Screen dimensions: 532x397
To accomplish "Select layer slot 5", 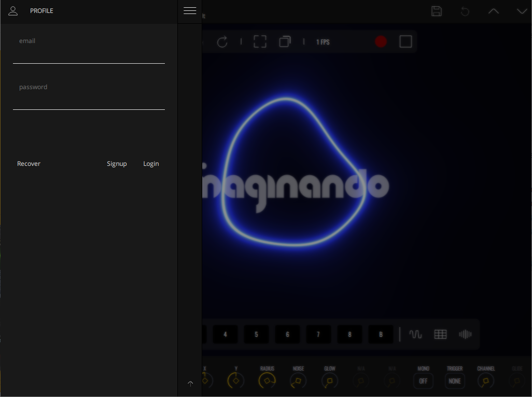I will point(256,335).
